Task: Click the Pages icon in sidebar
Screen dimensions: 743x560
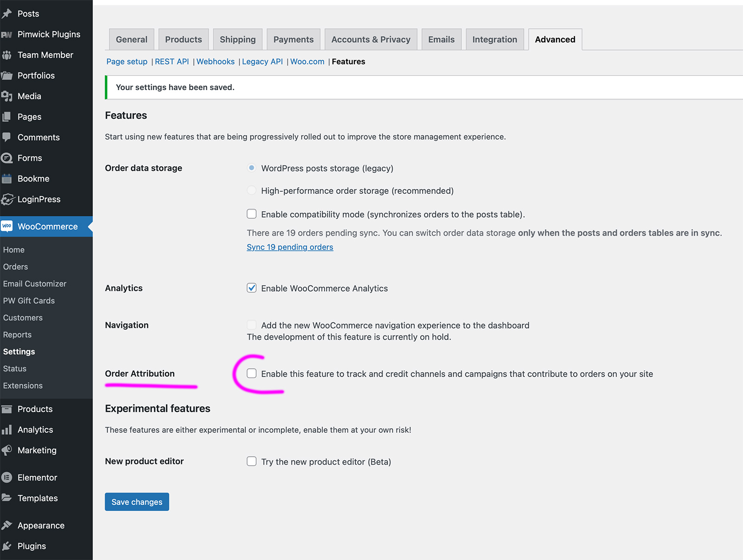Action: tap(7, 117)
